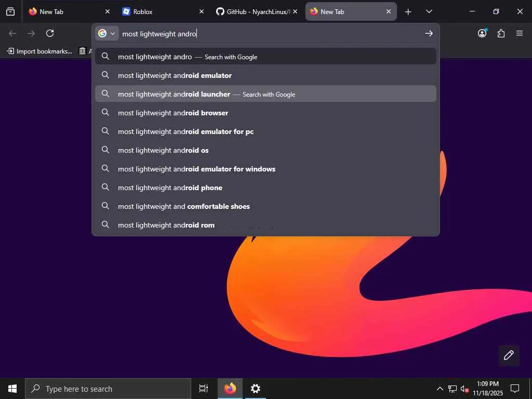The width and height of the screenshot is (532, 399).
Task: Open the Windows Start menu
Action: point(12,389)
